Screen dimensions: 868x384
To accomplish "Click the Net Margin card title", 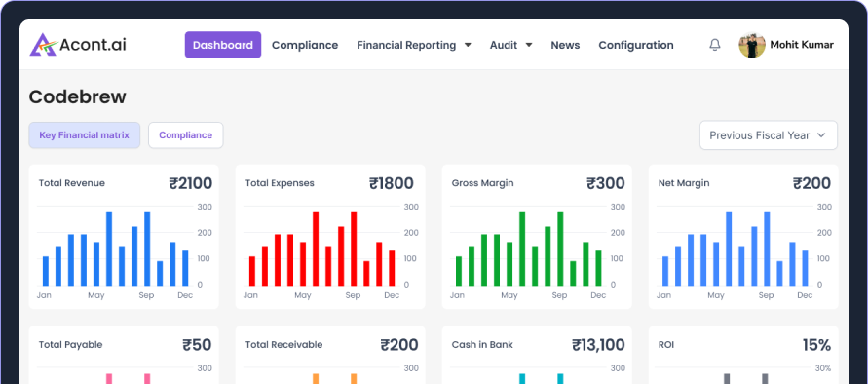I will (684, 183).
